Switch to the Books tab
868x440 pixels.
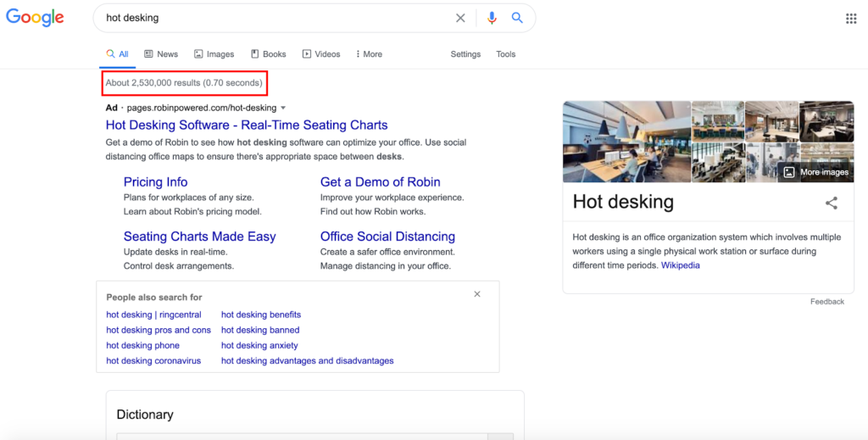[x=269, y=54]
